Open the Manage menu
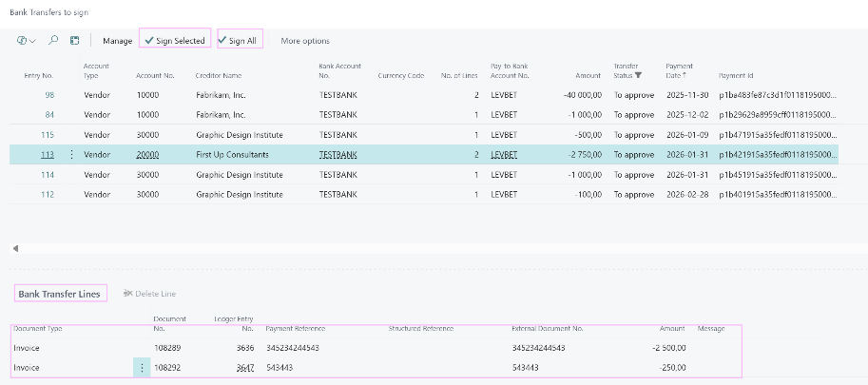Screen dimensions: 868x385 [117, 41]
